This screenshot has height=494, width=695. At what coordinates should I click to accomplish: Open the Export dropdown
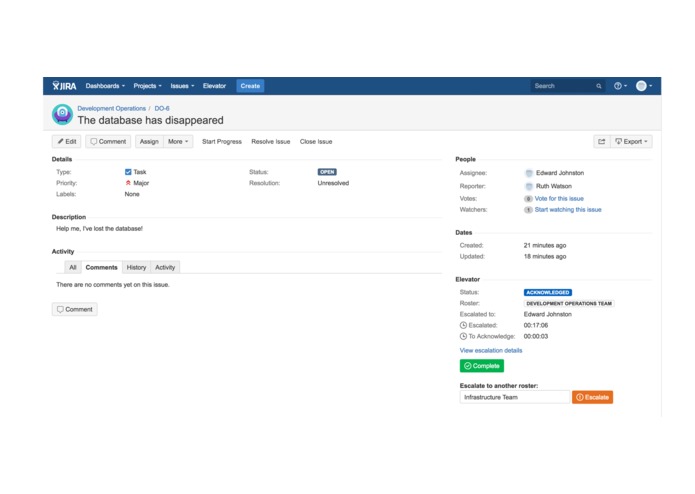632,141
